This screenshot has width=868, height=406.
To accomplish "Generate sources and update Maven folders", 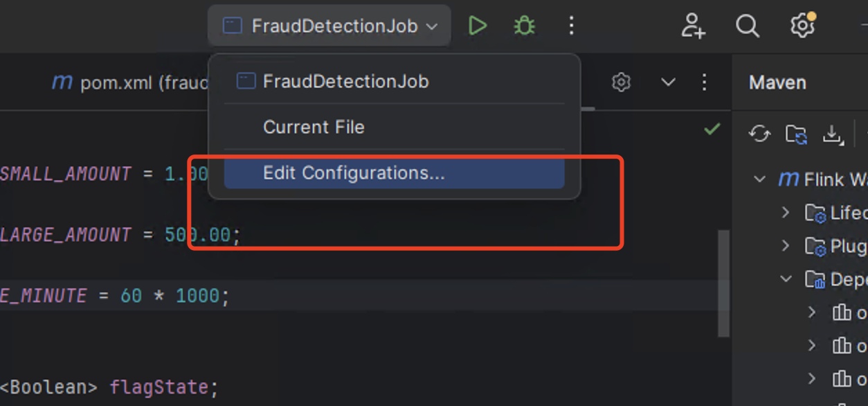I will 796,134.
